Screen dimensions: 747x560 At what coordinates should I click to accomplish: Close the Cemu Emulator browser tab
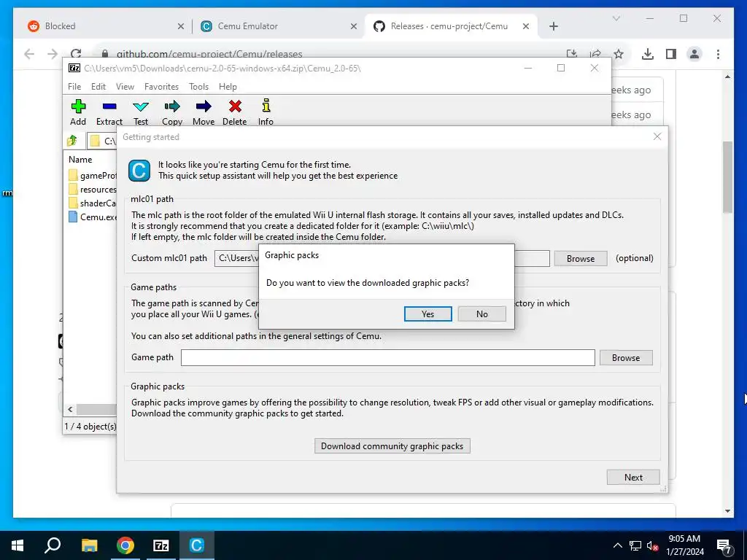354,26
